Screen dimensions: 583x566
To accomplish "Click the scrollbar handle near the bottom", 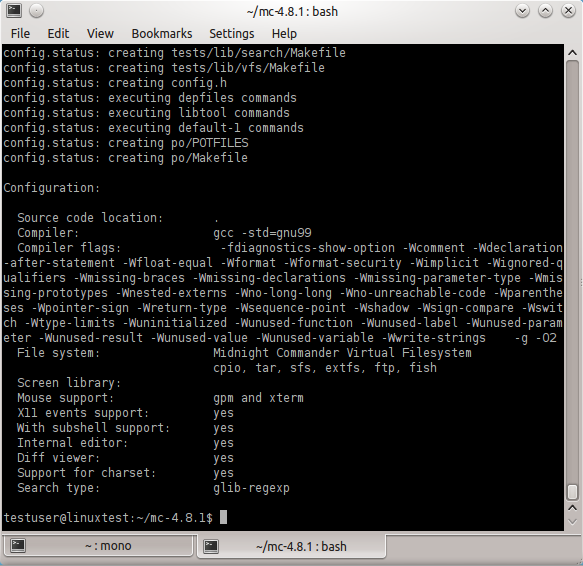I will pos(573,492).
